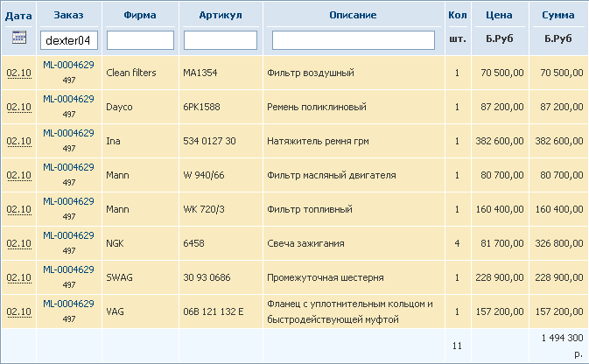Click date 02.10 in Clean filters row
The image size is (589, 364).
pyautogui.click(x=18, y=73)
